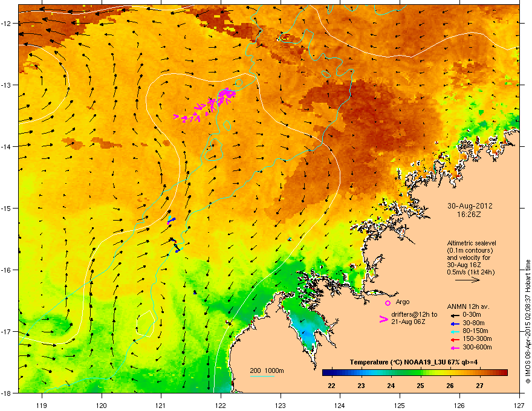Screen dimensions: 532x411
Task: Click the '30-80m' depth label
Action: [x=473, y=323]
